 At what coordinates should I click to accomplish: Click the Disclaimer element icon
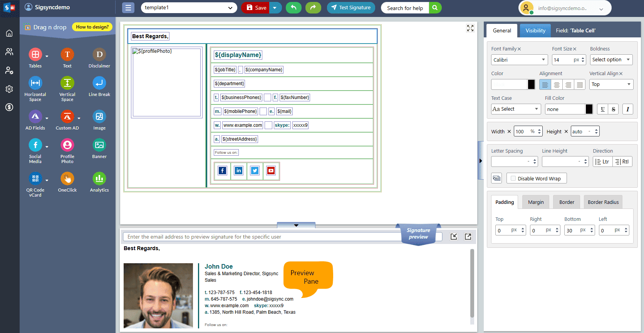99,55
